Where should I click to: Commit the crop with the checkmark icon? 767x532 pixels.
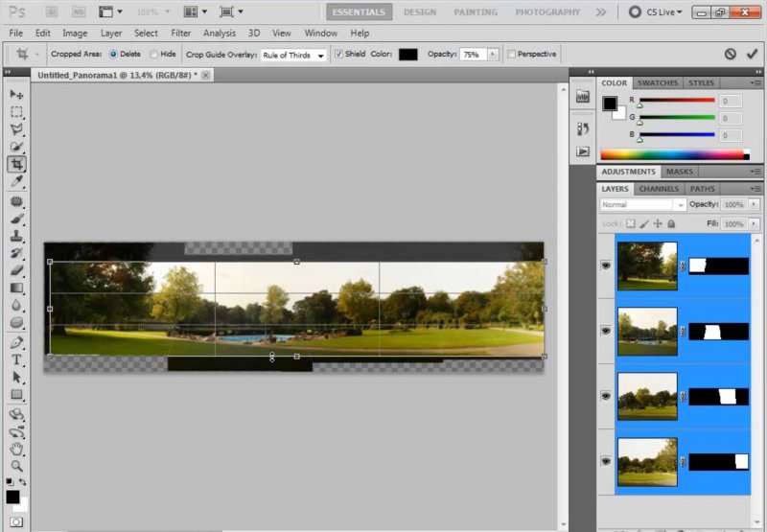pos(751,55)
